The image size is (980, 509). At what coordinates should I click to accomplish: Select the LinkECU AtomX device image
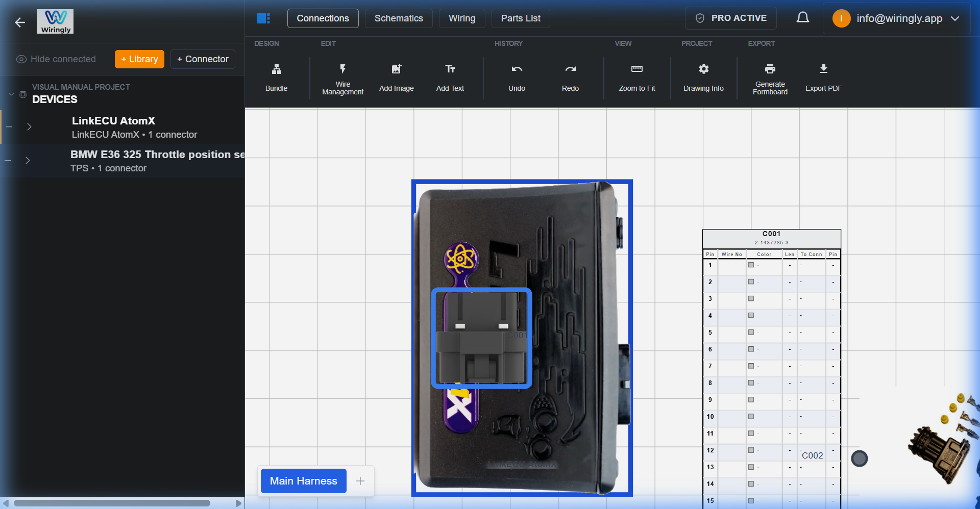click(522, 338)
